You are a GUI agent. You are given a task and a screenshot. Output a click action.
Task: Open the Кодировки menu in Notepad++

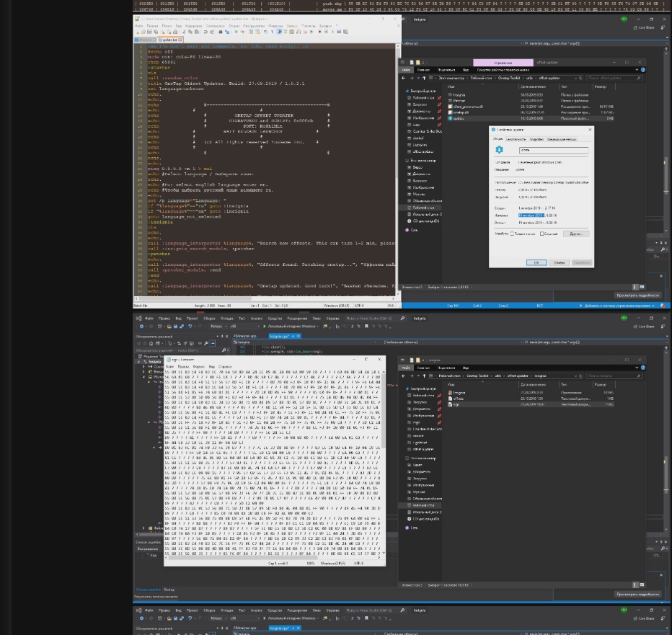click(193, 26)
